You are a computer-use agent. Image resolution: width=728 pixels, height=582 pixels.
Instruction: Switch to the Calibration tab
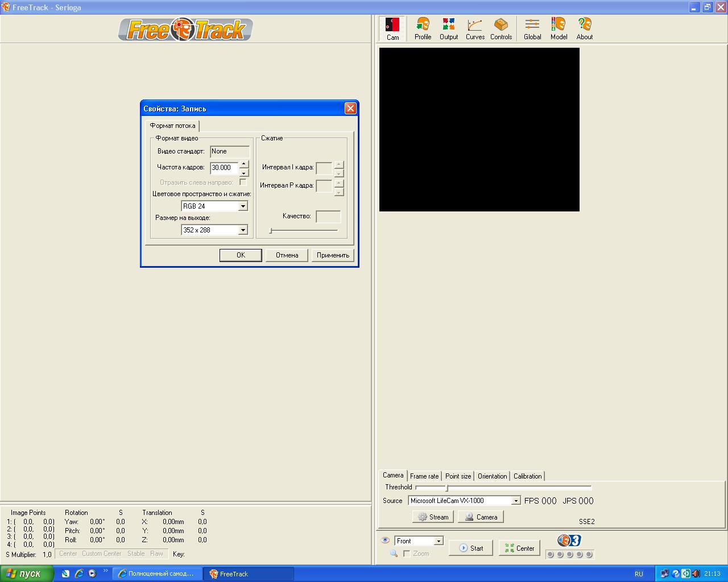click(528, 476)
